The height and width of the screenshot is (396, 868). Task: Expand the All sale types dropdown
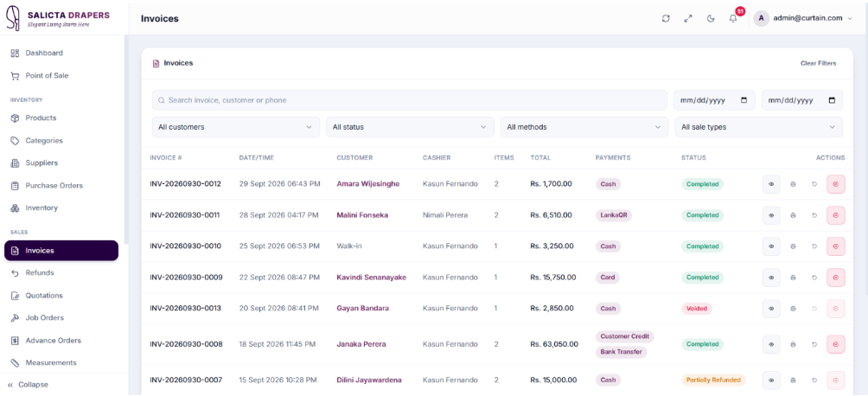tap(758, 127)
